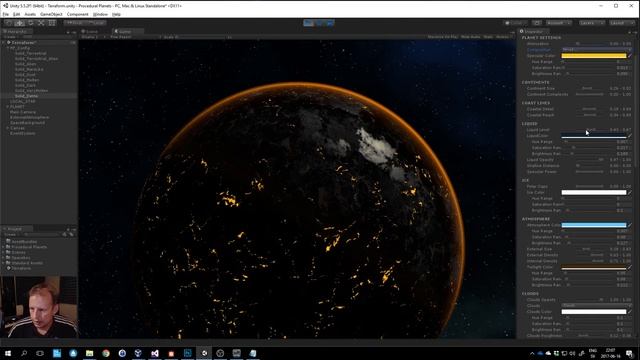Select the Hand tool in Unity toolbar
The width and height of the screenshot is (640, 360).
click(9, 23)
